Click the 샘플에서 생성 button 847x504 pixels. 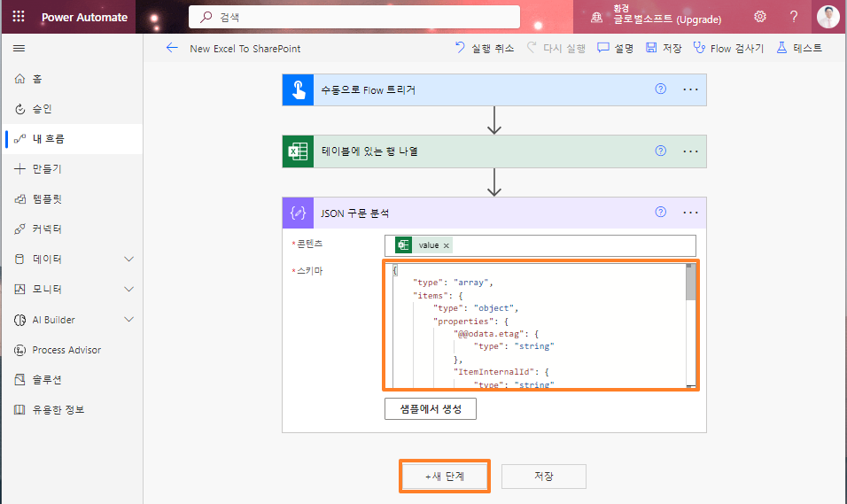pos(431,409)
